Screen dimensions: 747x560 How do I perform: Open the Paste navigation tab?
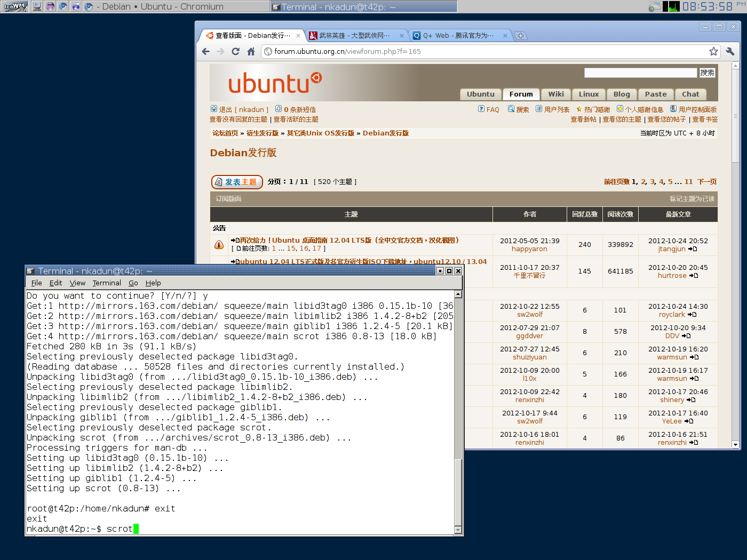[656, 94]
